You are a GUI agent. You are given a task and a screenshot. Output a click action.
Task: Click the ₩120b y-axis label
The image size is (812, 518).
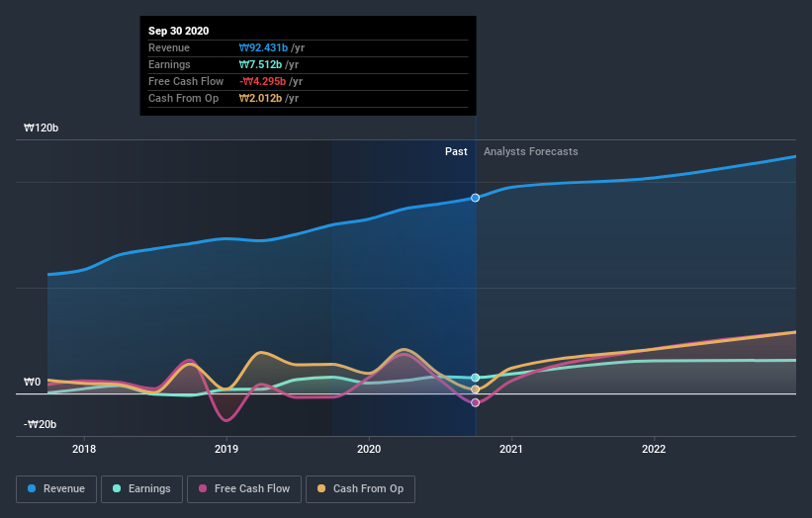coord(41,128)
